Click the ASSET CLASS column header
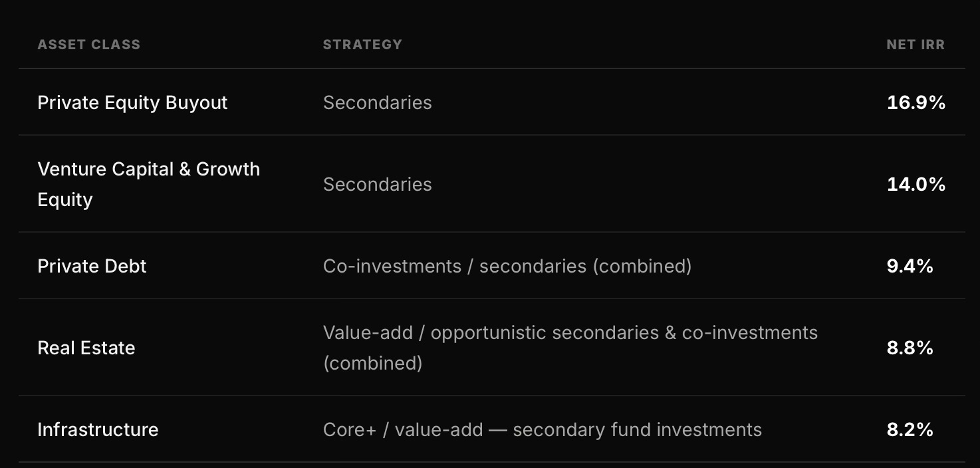 point(88,45)
